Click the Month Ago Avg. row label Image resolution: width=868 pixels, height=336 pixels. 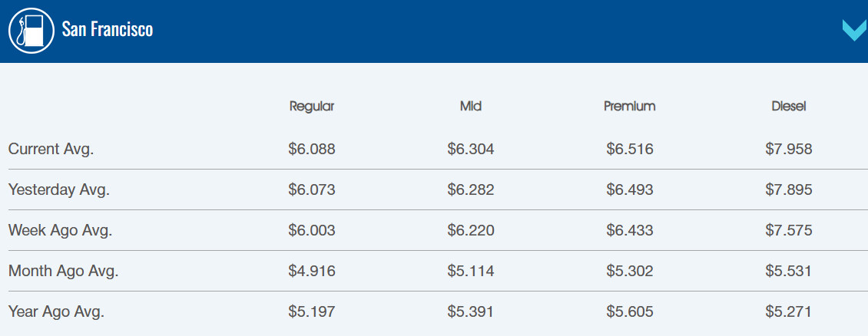coord(64,271)
